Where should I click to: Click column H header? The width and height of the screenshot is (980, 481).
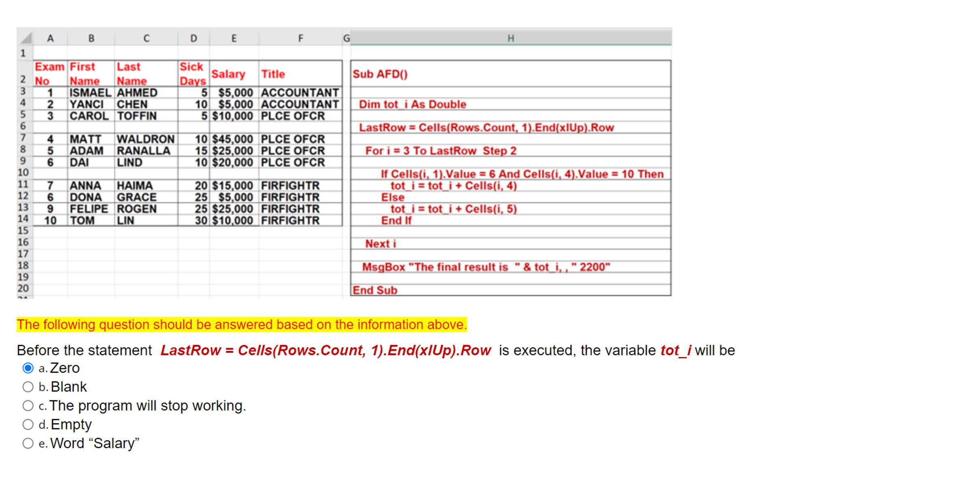(510, 38)
